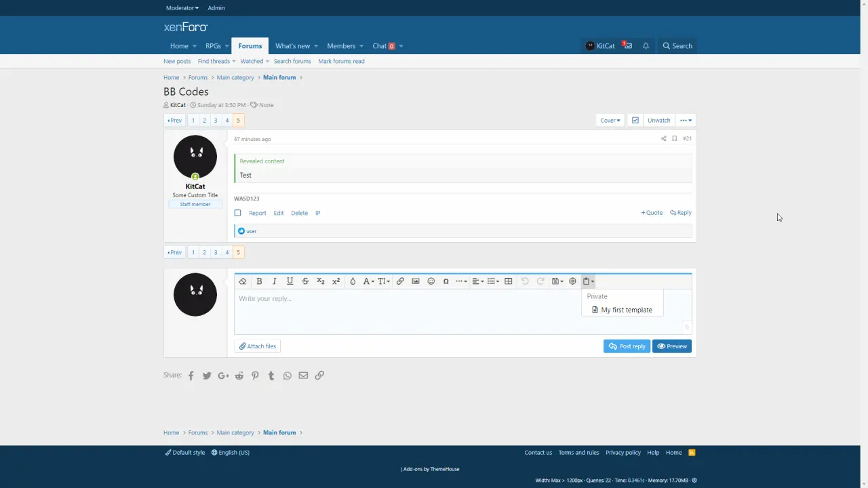Insert a link using the chain icon
This screenshot has height=488, width=868.
tap(400, 281)
